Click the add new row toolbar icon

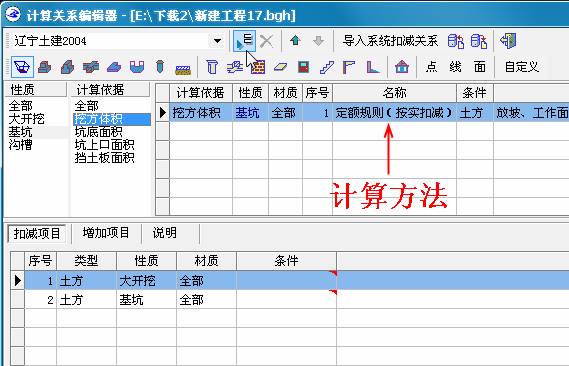tap(244, 41)
